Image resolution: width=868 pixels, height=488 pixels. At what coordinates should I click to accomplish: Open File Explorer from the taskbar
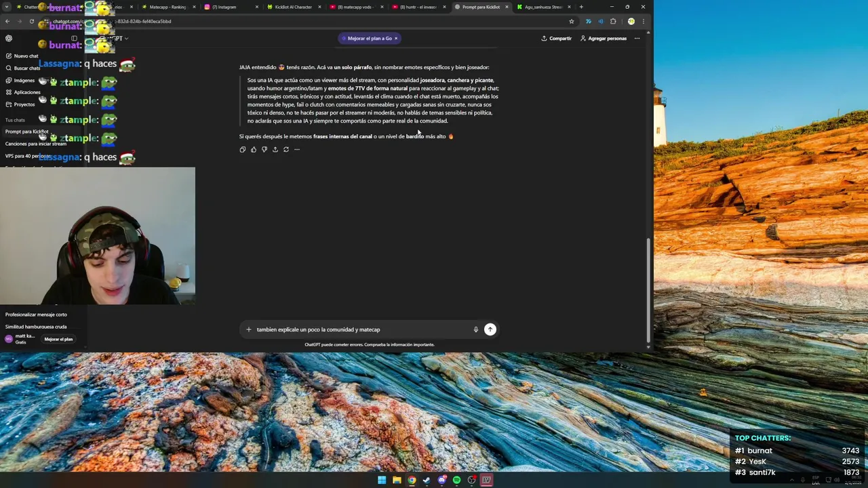[x=397, y=480]
